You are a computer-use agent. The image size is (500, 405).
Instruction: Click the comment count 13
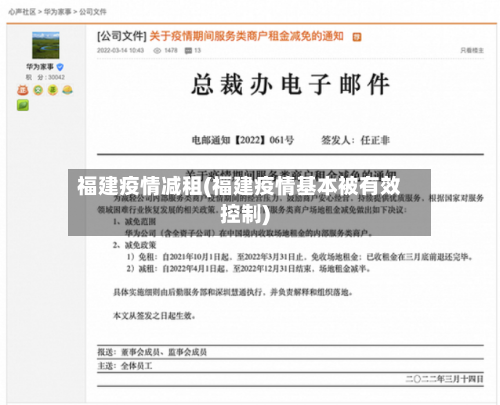(198, 50)
